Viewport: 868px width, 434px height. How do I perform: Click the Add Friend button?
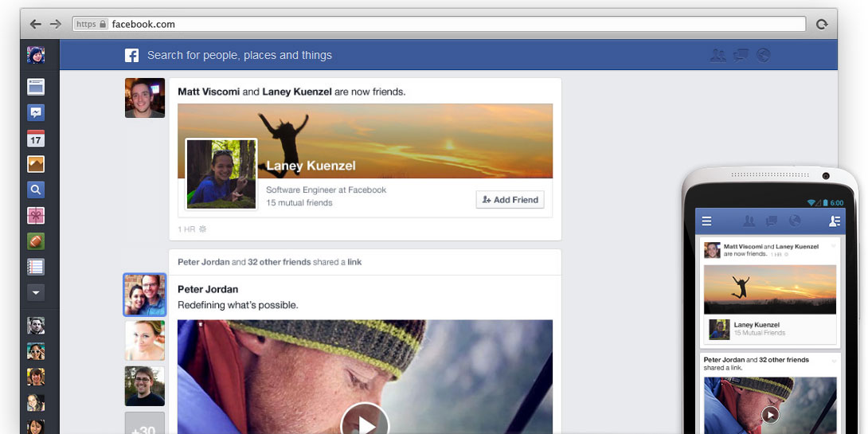[x=510, y=200]
